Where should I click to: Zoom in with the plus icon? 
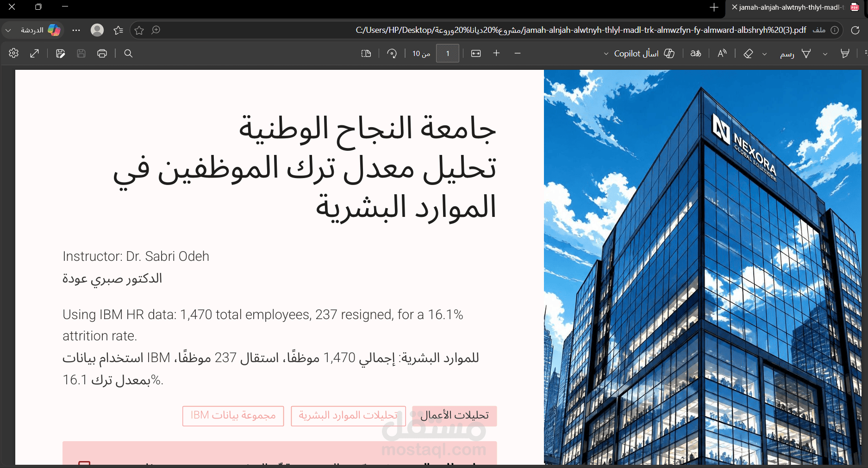tap(497, 53)
